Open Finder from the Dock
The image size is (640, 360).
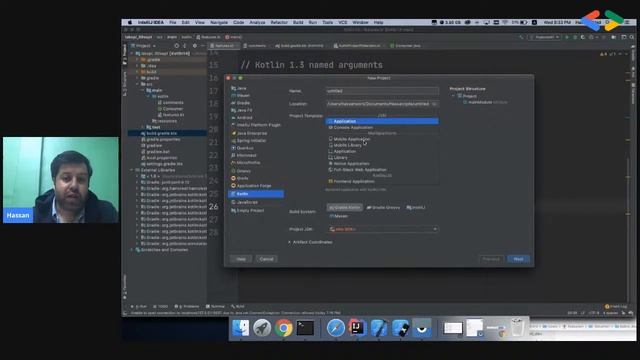(240, 328)
